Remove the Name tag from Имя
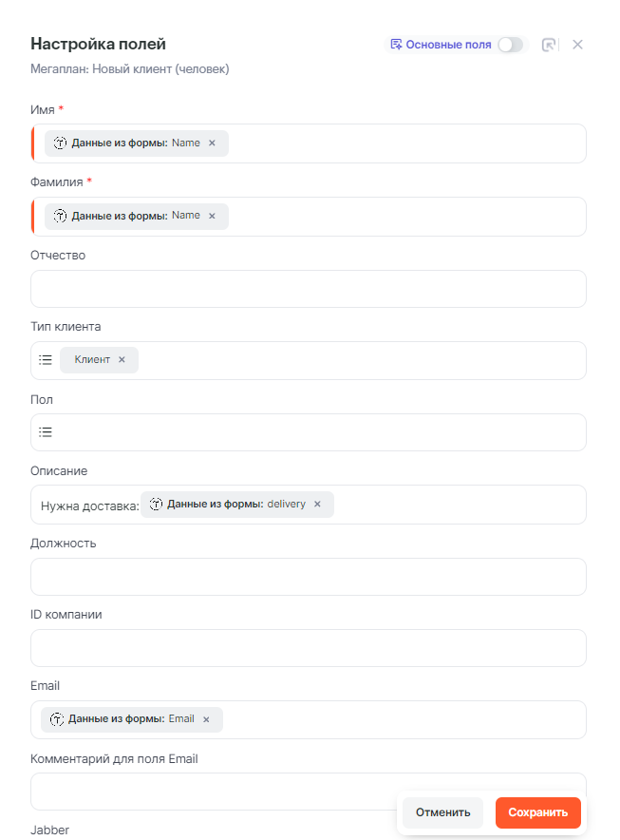 click(x=212, y=143)
